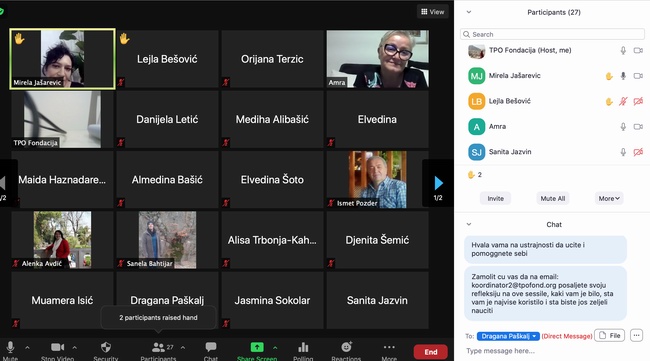
Task: Toggle Sanita Jazvin microphone in list
Action: click(x=623, y=152)
